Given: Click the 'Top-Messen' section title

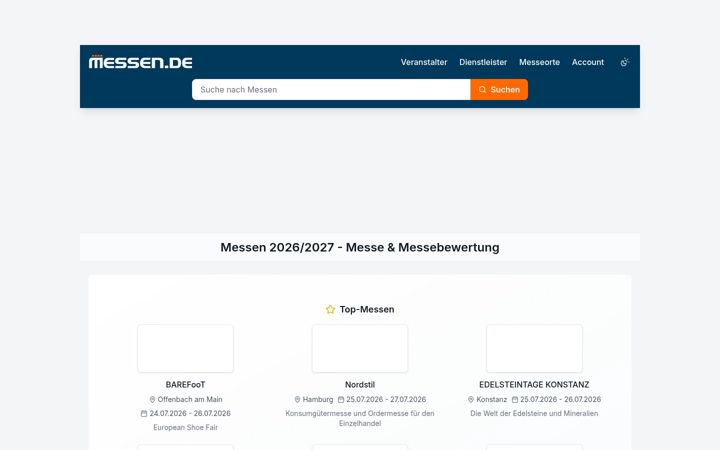Looking at the screenshot, I should (x=367, y=309).
